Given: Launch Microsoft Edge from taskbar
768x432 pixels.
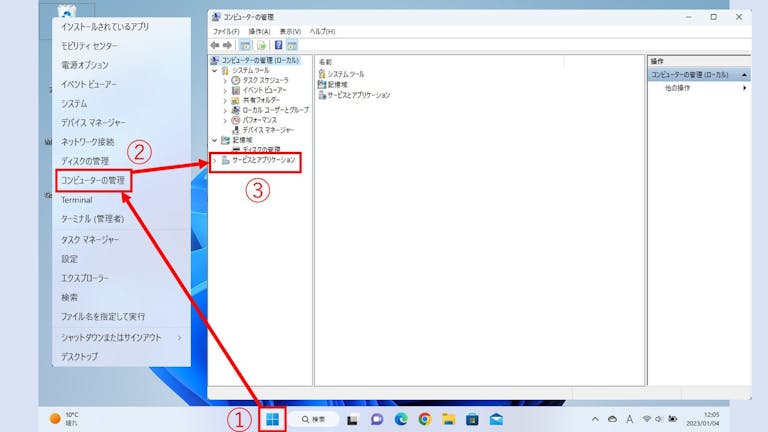Looking at the screenshot, I should click(x=401, y=419).
